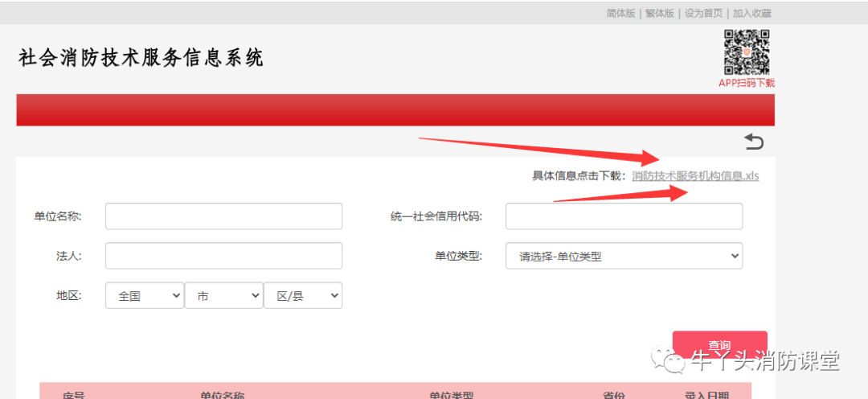Screen dimensions: 868x399
Task: Click the APP扫码下载 caption
Action: pyautogui.click(x=747, y=83)
